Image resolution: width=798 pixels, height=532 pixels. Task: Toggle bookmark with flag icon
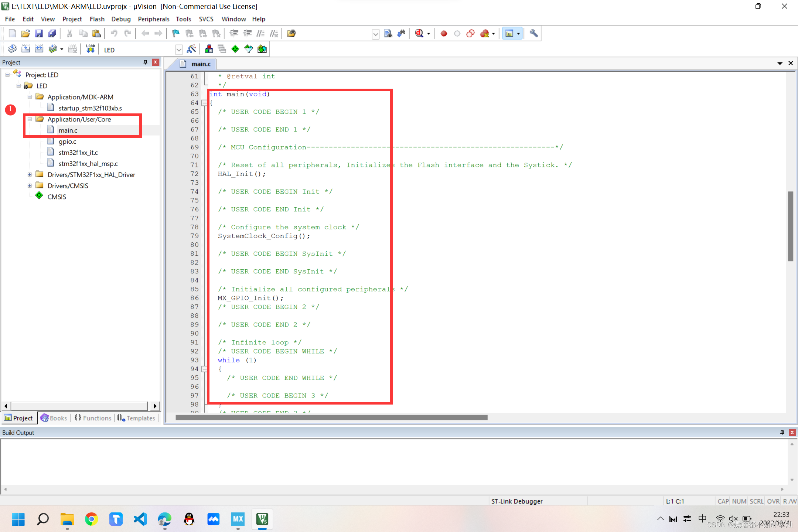176,34
